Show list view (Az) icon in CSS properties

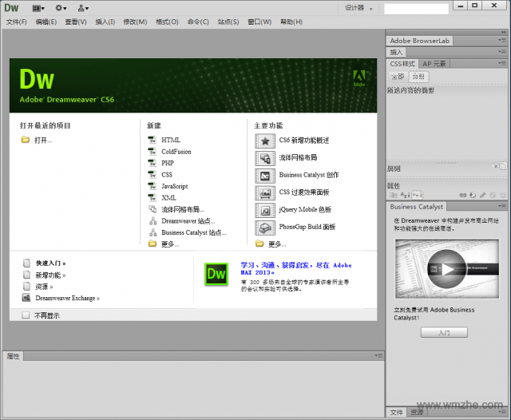coord(405,195)
